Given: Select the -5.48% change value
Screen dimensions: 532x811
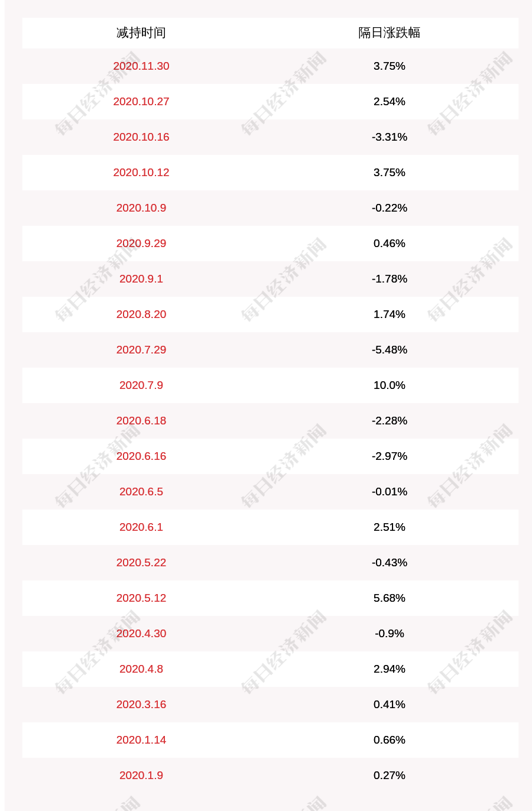Looking at the screenshot, I should coord(390,349).
